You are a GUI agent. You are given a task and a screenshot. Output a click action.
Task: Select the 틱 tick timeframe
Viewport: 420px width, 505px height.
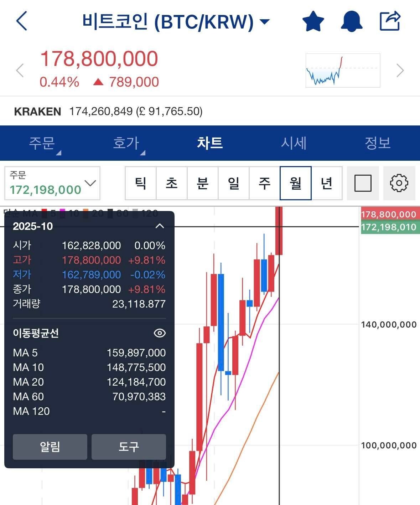(x=141, y=183)
